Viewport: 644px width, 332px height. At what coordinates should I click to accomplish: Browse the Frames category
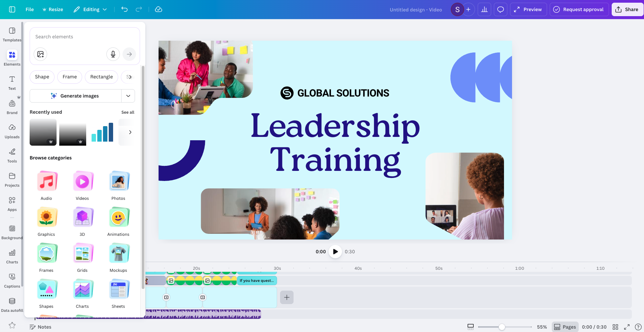pos(46,258)
